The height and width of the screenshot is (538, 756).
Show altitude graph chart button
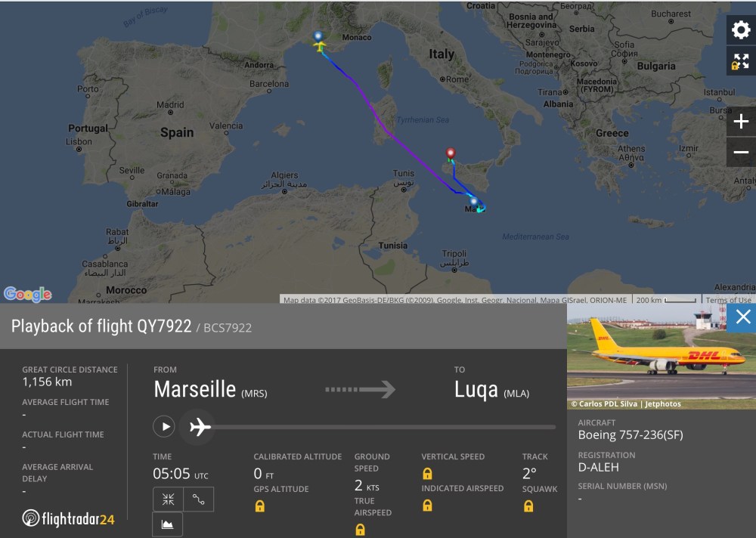(x=168, y=524)
